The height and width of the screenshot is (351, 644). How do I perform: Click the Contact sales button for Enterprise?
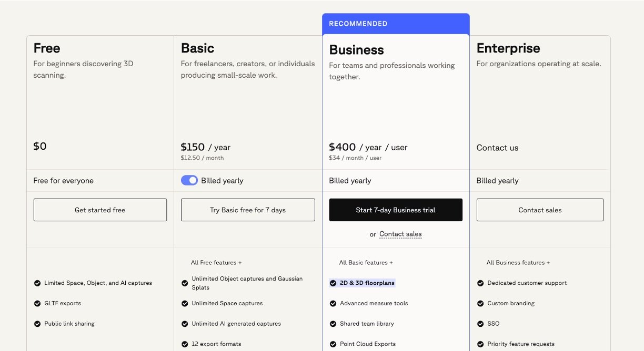tap(540, 210)
